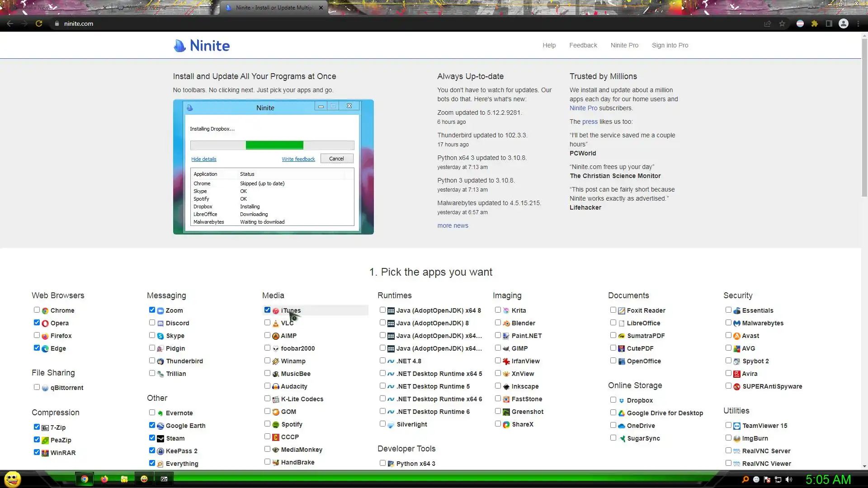This screenshot has height=488, width=868.
Task: Click the Dropbox icon in Online Storage
Action: [x=622, y=401]
